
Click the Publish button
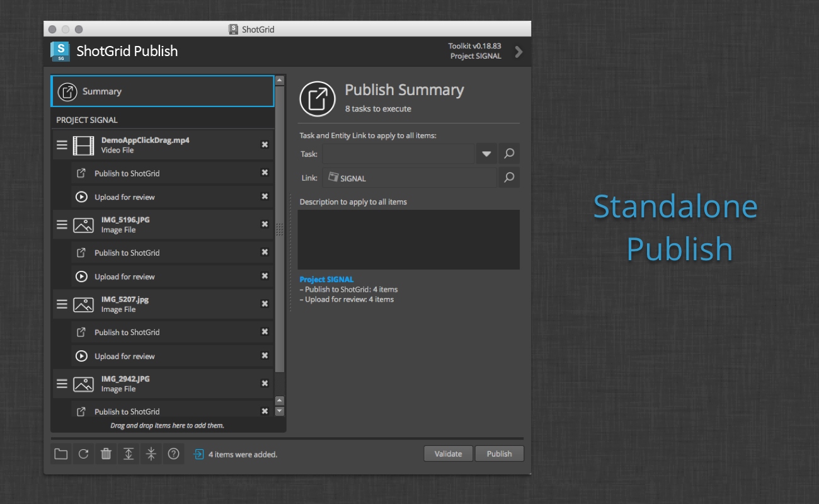(499, 454)
